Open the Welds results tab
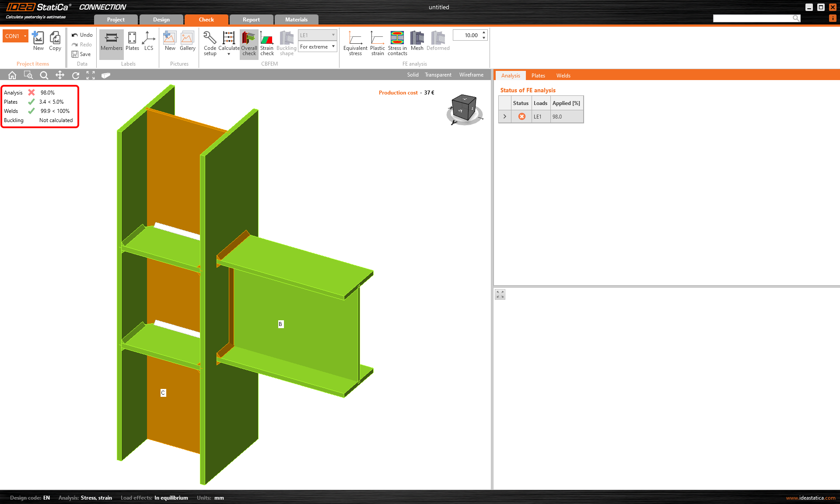840x504 pixels. pos(563,76)
